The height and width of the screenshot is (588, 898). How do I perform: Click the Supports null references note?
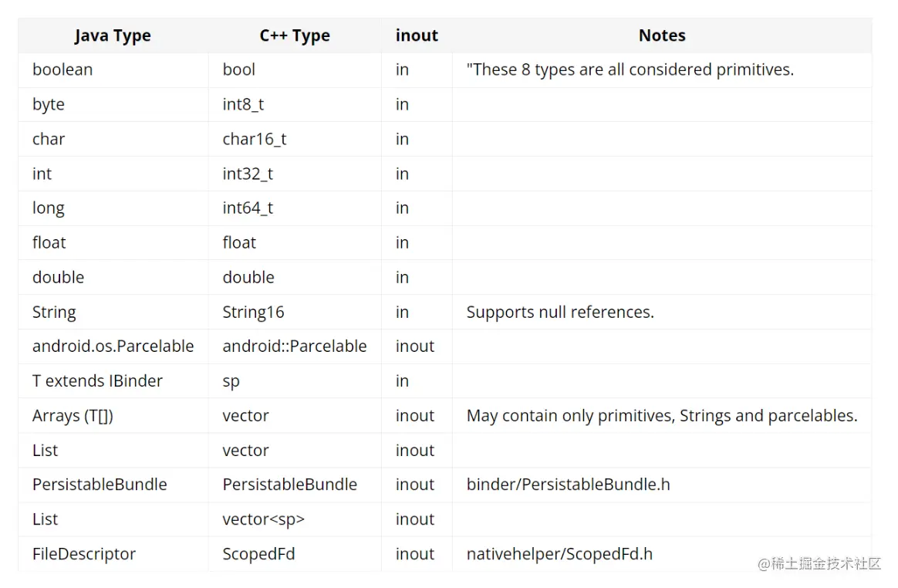[x=560, y=313]
